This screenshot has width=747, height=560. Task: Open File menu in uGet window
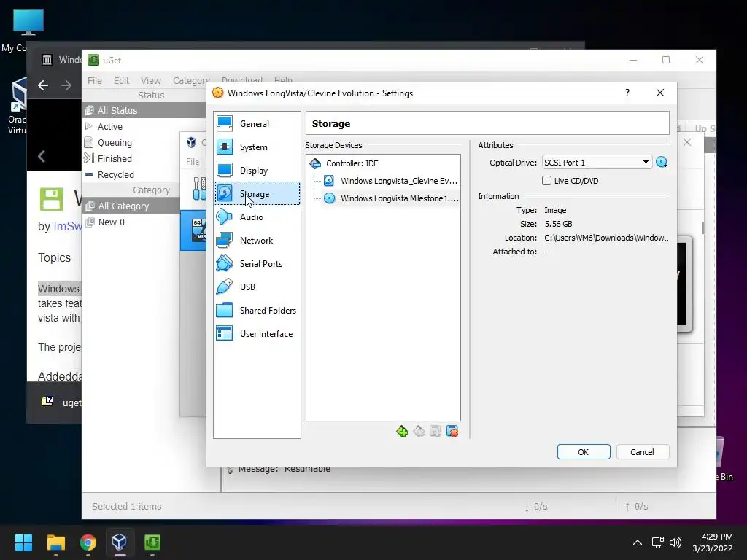click(x=94, y=80)
